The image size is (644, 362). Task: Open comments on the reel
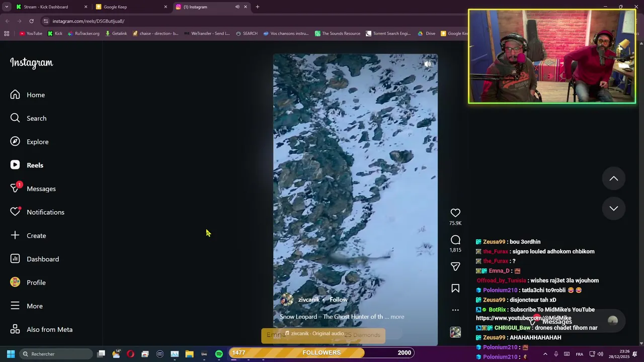[455, 240]
